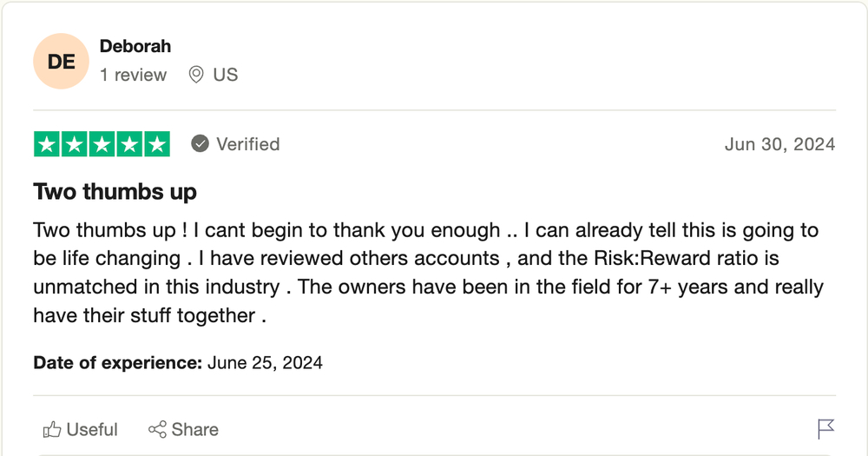Open the "Two thumbs up" review title
Viewport: 868px width, 456px height.
(115, 191)
